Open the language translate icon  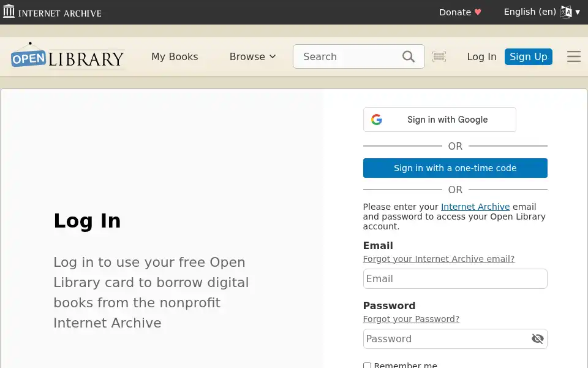[566, 12]
